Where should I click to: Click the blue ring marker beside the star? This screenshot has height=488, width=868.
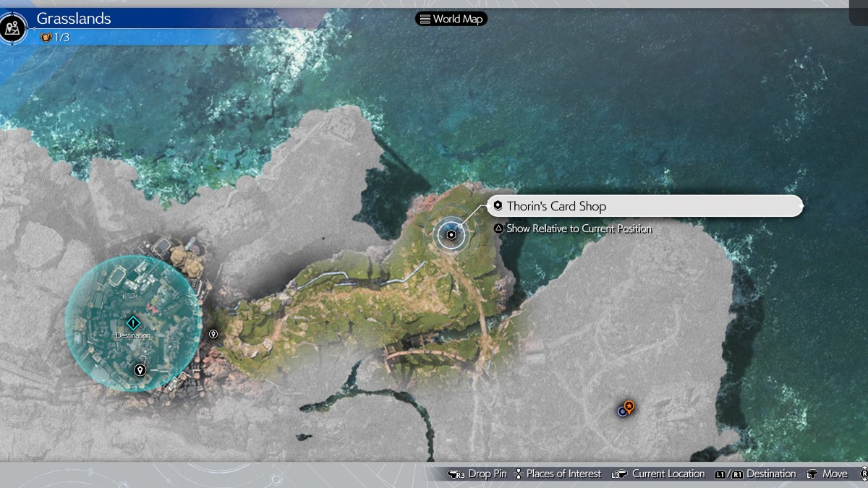pyautogui.click(x=621, y=411)
